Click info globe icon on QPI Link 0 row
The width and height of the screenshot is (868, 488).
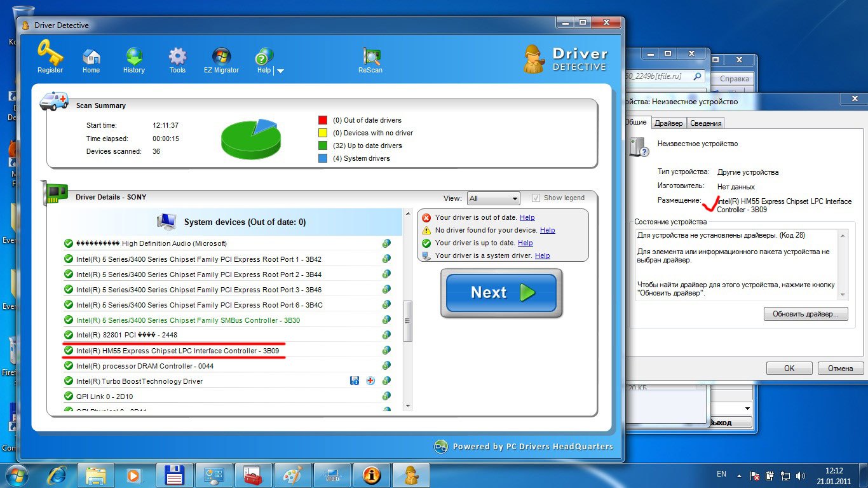(x=386, y=396)
